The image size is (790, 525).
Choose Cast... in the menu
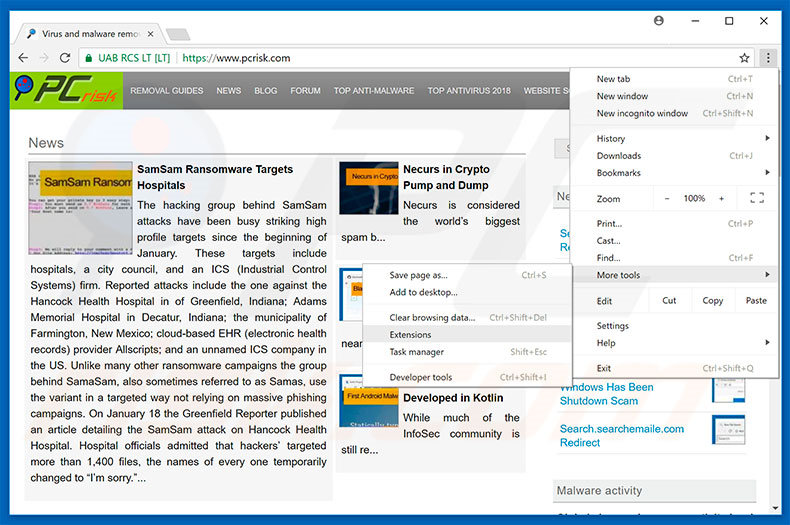point(674,240)
